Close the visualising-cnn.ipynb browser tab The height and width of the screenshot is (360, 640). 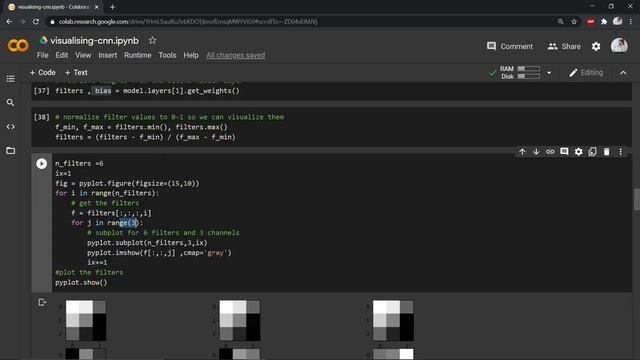tap(97, 7)
